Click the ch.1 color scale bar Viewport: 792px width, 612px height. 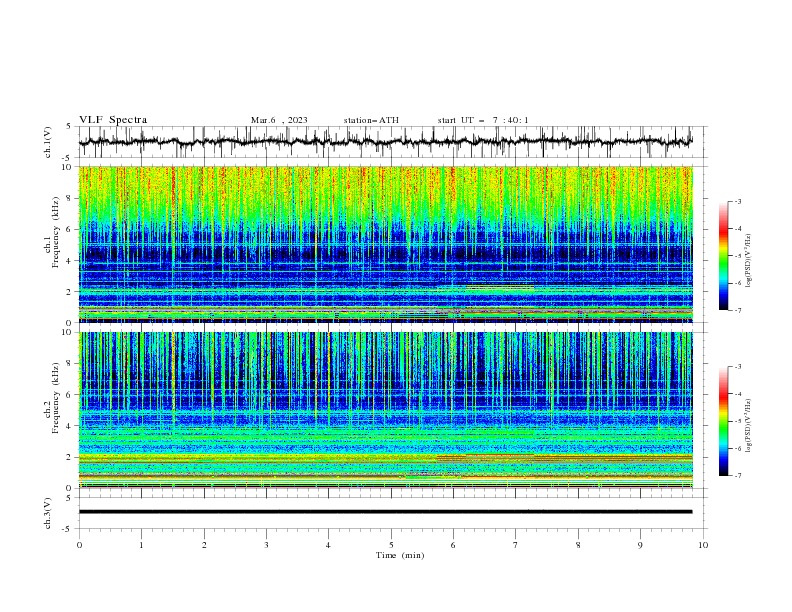[x=723, y=256]
